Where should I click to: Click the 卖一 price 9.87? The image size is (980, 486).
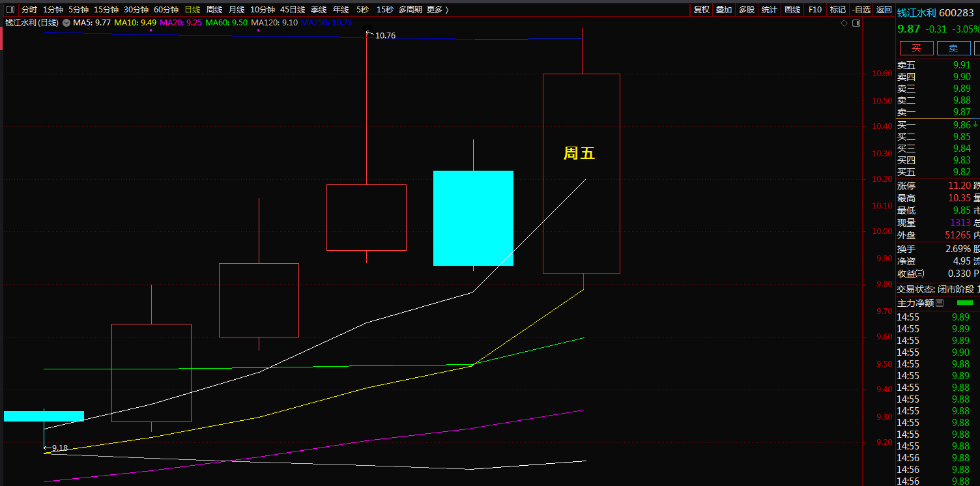click(962, 112)
